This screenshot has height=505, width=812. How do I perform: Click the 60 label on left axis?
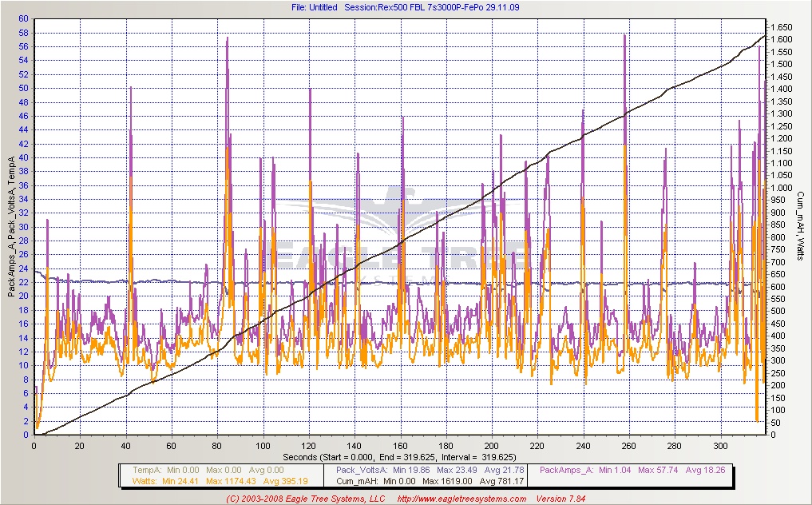(x=24, y=18)
